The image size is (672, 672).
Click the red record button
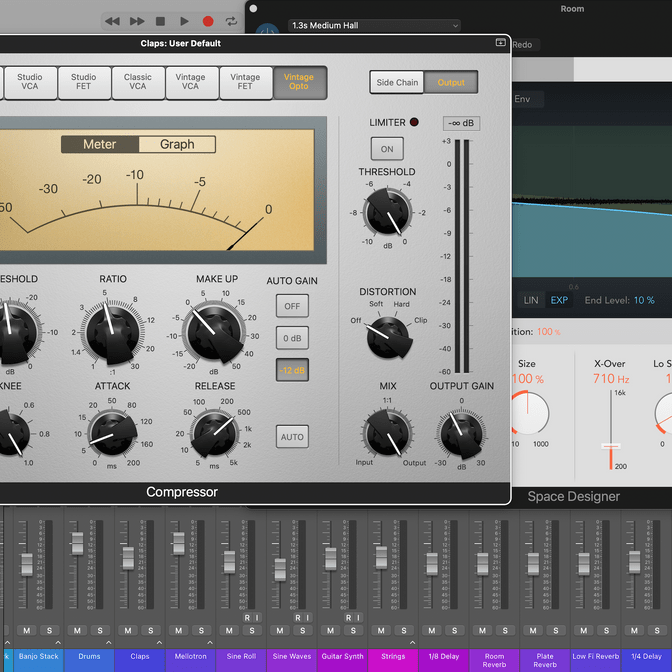208,21
